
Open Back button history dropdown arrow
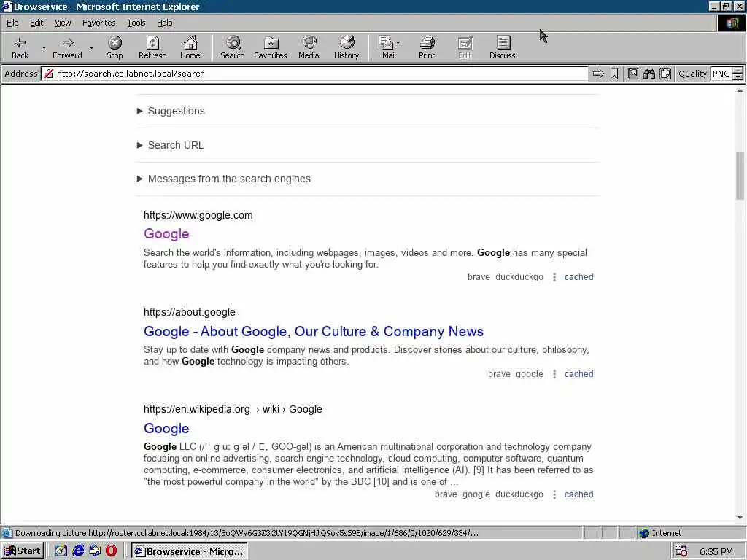point(43,47)
